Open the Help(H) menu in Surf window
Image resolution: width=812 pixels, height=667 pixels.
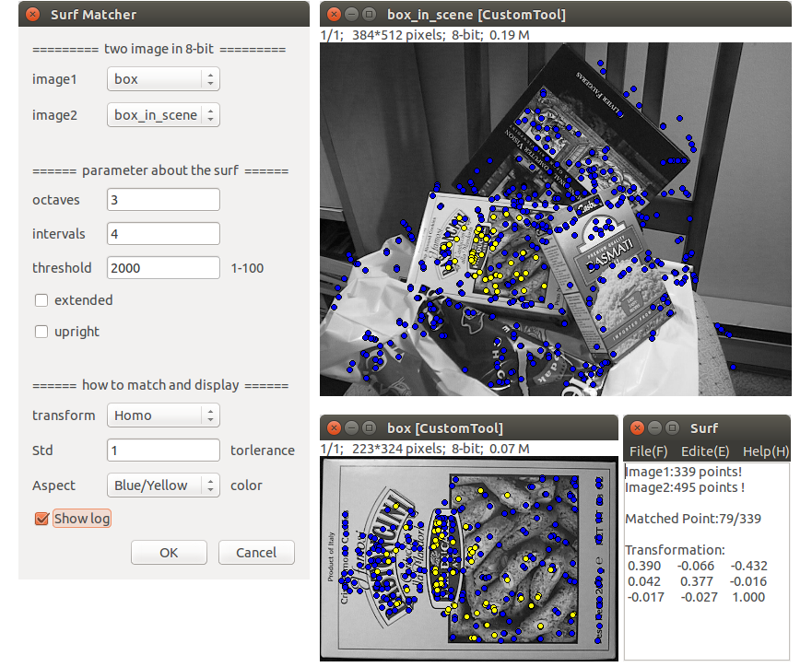(766, 451)
